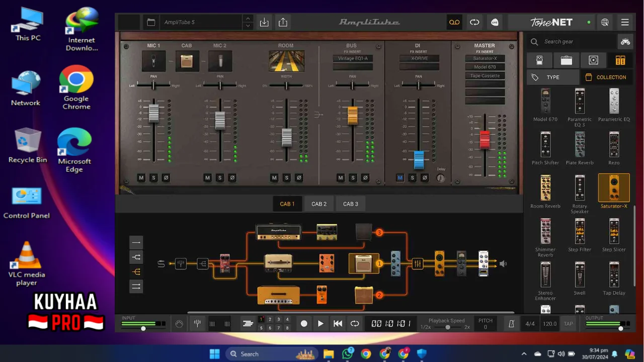Open the Vintage EQ1-A bus insert slot
This screenshot has height=362, width=644.
coord(352,58)
